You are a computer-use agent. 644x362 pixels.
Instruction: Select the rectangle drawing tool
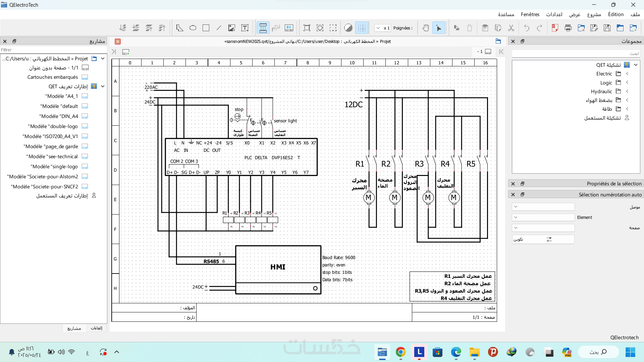click(206, 28)
